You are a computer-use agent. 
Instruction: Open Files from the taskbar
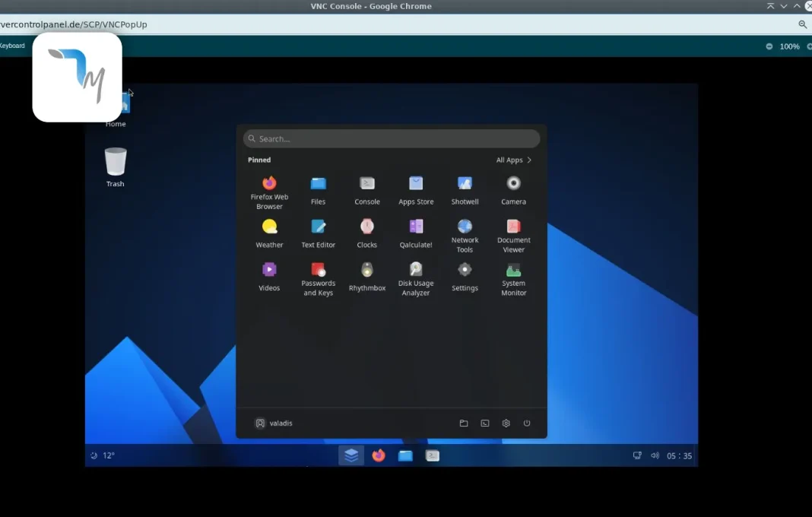405,455
